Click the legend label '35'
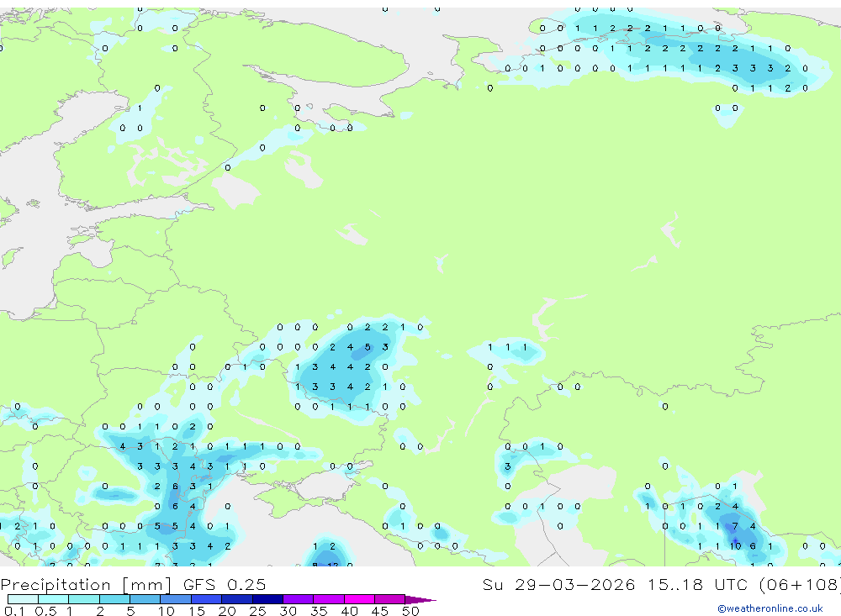This screenshot has height=616, width=841. click(x=319, y=611)
